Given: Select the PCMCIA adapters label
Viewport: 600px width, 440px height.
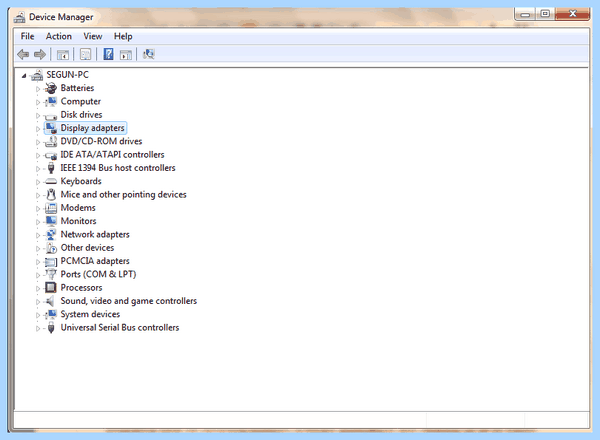Looking at the screenshot, I should 95,261.
